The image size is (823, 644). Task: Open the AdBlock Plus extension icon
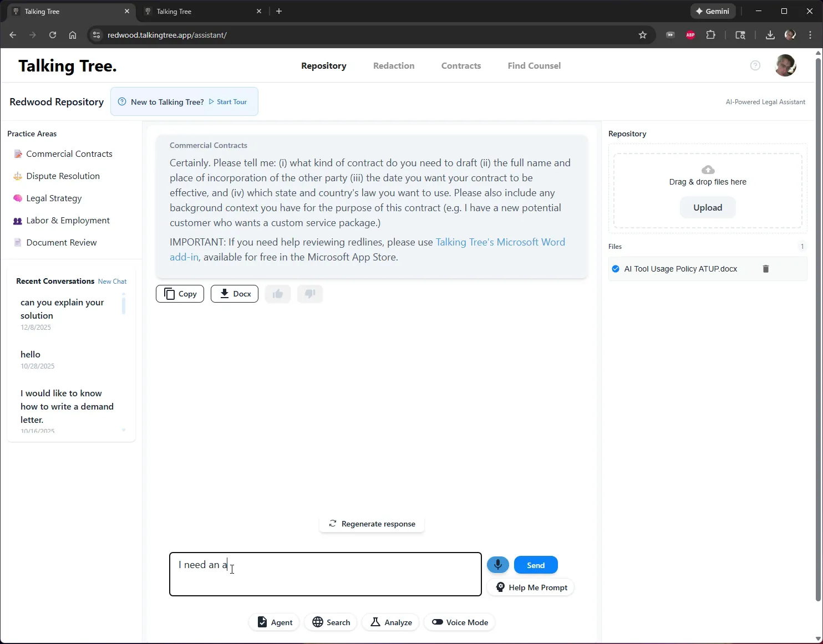[x=690, y=35]
